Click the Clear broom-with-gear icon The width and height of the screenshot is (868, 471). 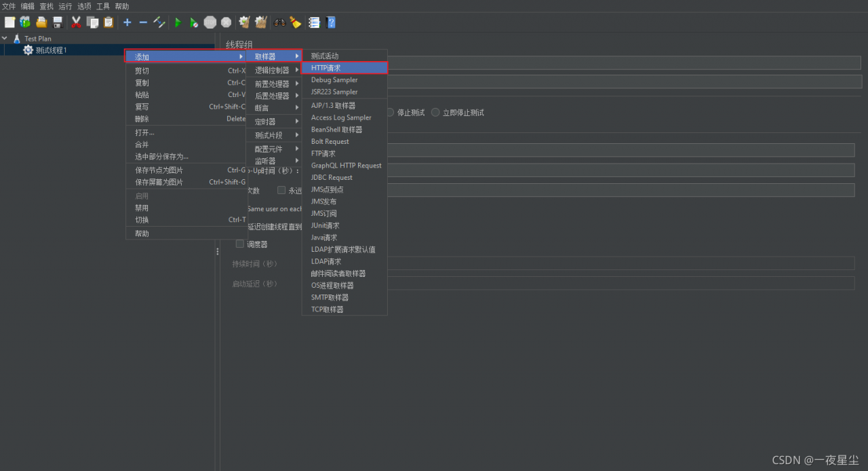click(244, 22)
